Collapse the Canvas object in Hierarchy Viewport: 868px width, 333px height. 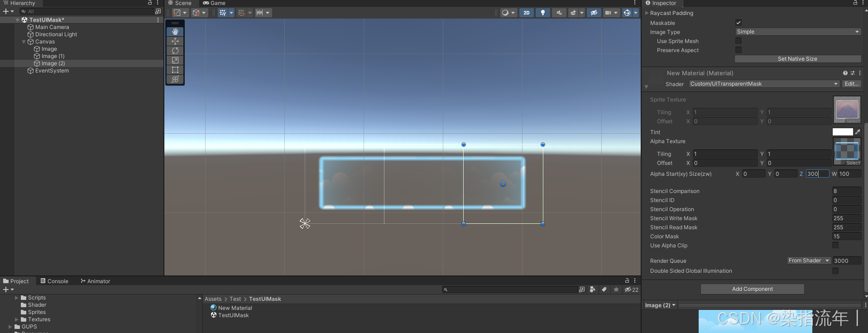point(24,42)
